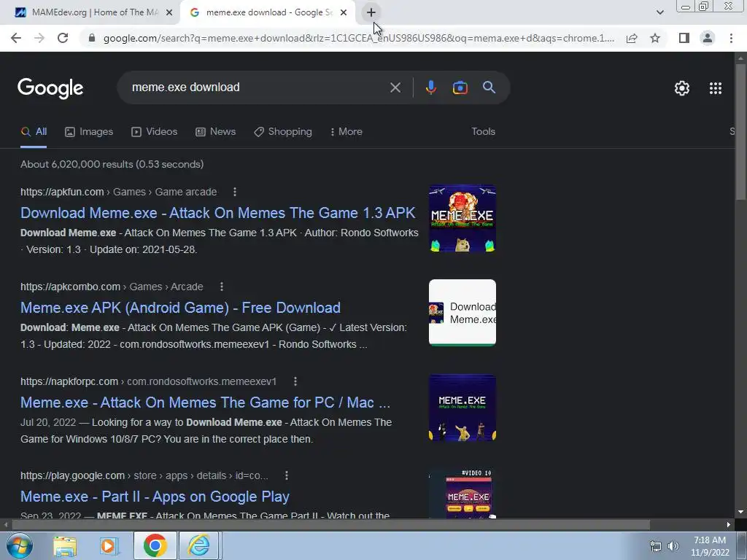Click the share this page icon

click(x=632, y=38)
